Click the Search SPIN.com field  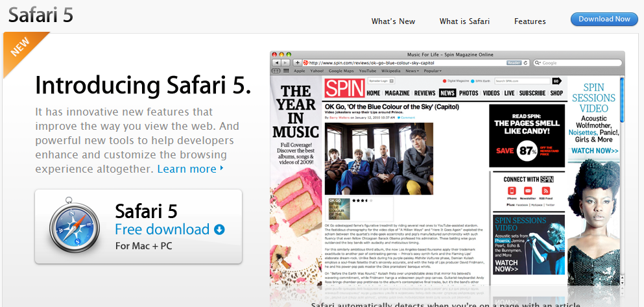point(522,81)
